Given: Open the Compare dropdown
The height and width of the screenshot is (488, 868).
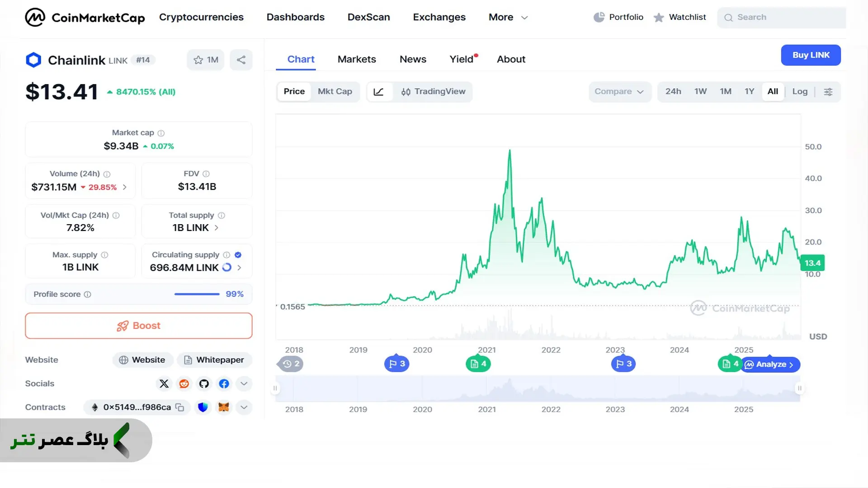Looking at the screenshot, I should [x=619, y=92].
